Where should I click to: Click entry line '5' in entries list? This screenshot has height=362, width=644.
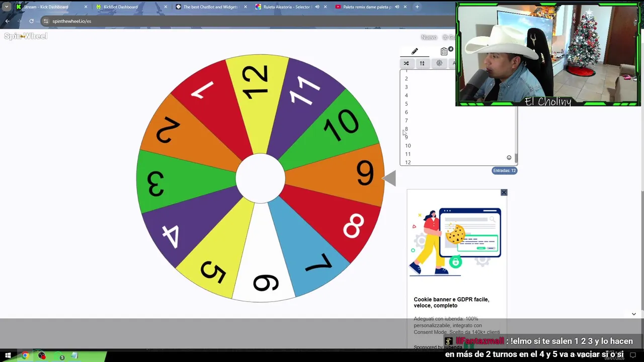click(407, 104)
